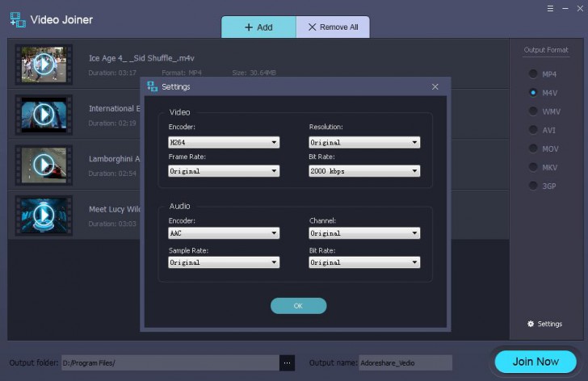Viewport: 588px width, 381px height.
Task: Play the Meet Lucy video thumbnail
Action: click(44, 216)
